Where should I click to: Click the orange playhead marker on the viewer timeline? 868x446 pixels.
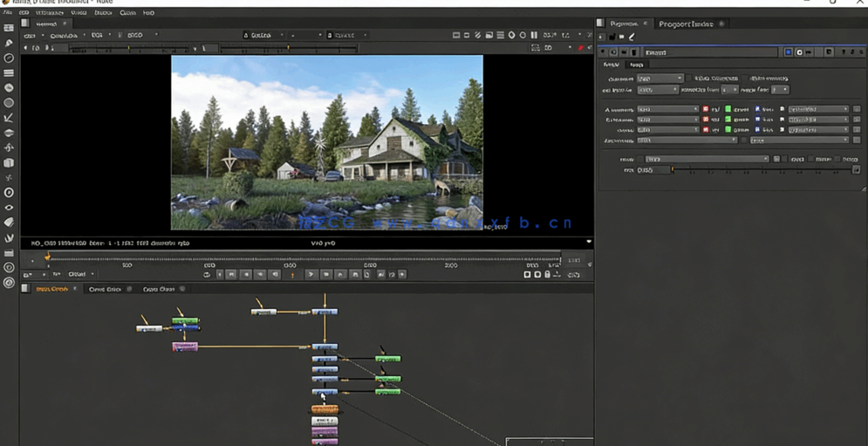(47, 257)
